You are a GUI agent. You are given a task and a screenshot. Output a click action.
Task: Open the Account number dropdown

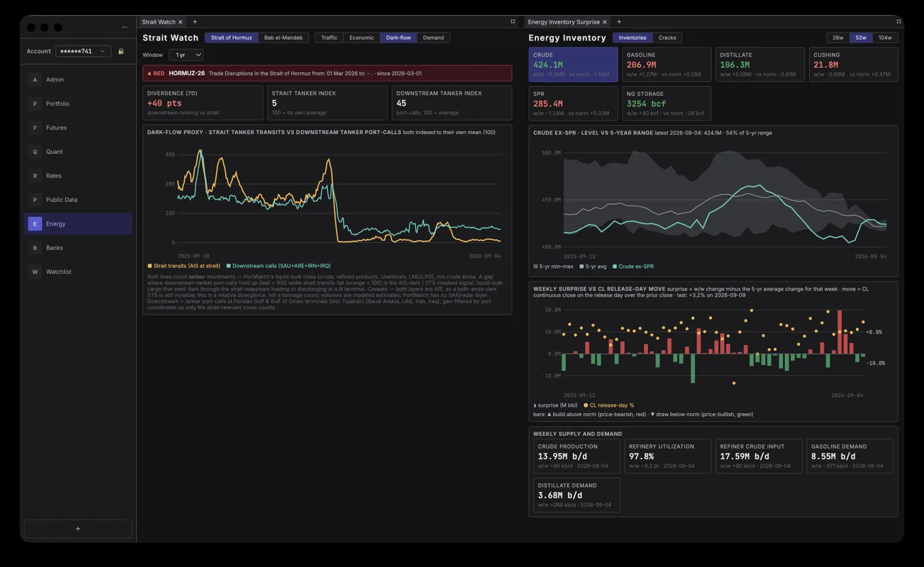83,51
